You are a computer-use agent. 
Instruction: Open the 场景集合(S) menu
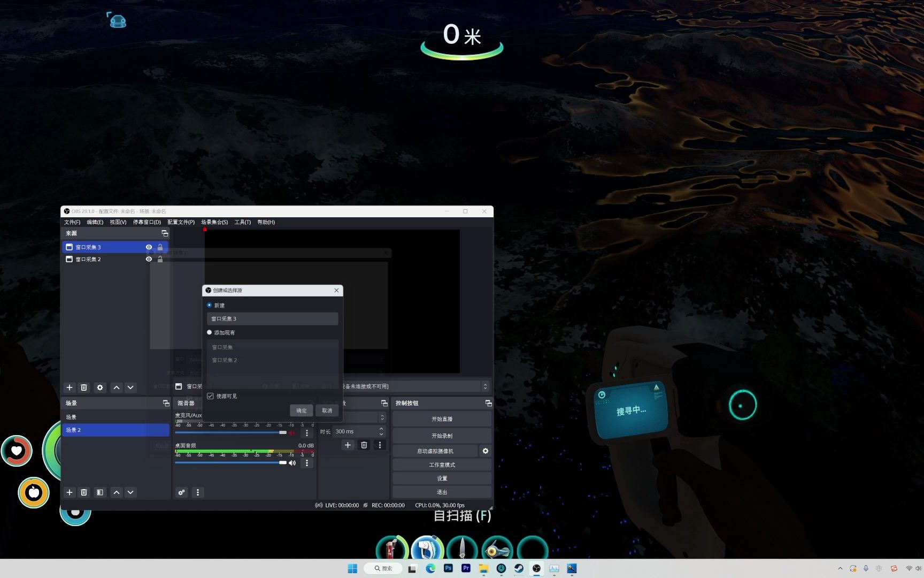tap(214, 222)
